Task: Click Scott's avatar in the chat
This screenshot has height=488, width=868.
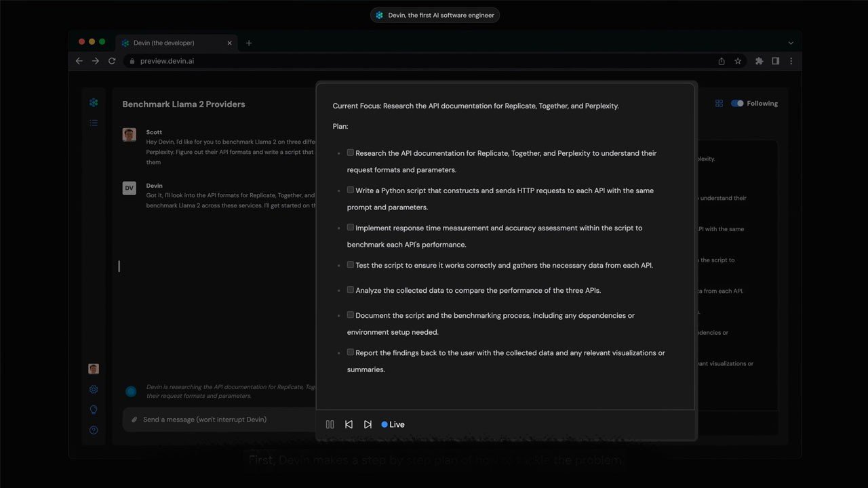Action: (x=129, y=134)
